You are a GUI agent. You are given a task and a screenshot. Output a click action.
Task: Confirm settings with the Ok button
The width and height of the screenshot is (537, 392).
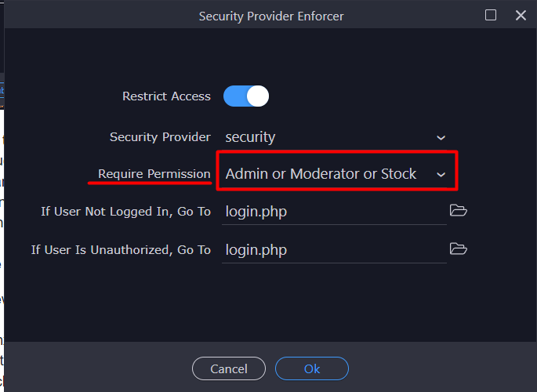312,368
